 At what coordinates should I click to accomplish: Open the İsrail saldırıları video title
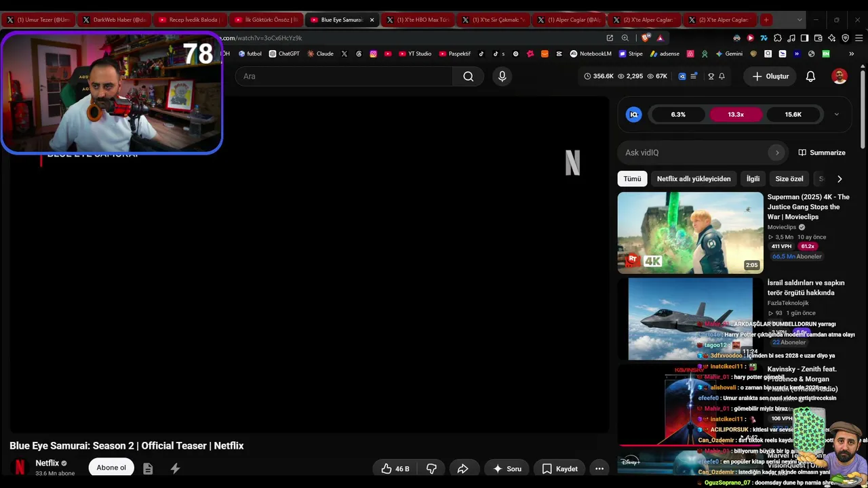(x=806, y=287)
